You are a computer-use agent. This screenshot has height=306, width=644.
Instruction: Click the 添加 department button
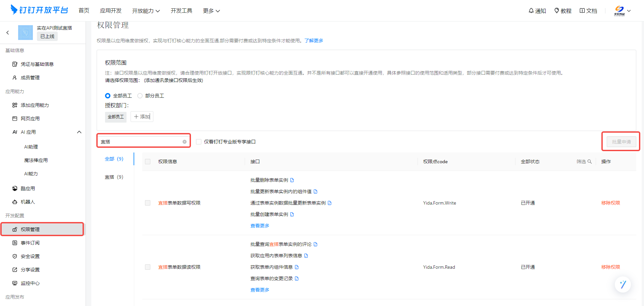point(142,117)
